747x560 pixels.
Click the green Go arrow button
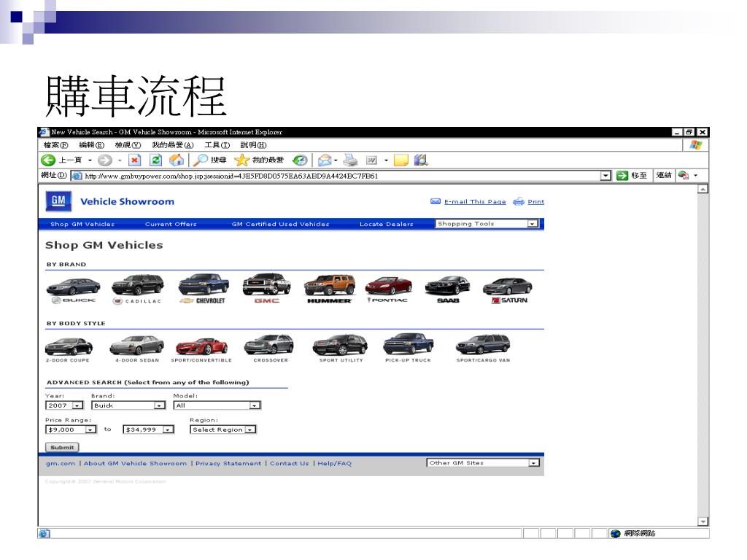[622, 176]
